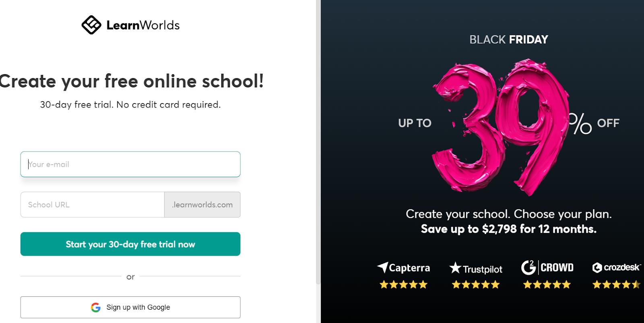The height and width of the screenshot is (323, 644).
Task: Click the .learnworlds.com domain suffix box
Action: click(202, 205)
